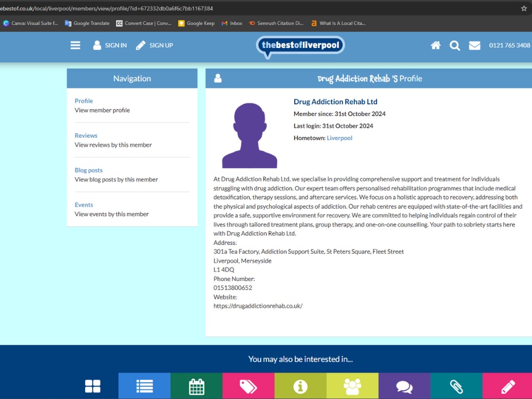
Task: Click the profile header user icon
Action: (x=218, y=78)
